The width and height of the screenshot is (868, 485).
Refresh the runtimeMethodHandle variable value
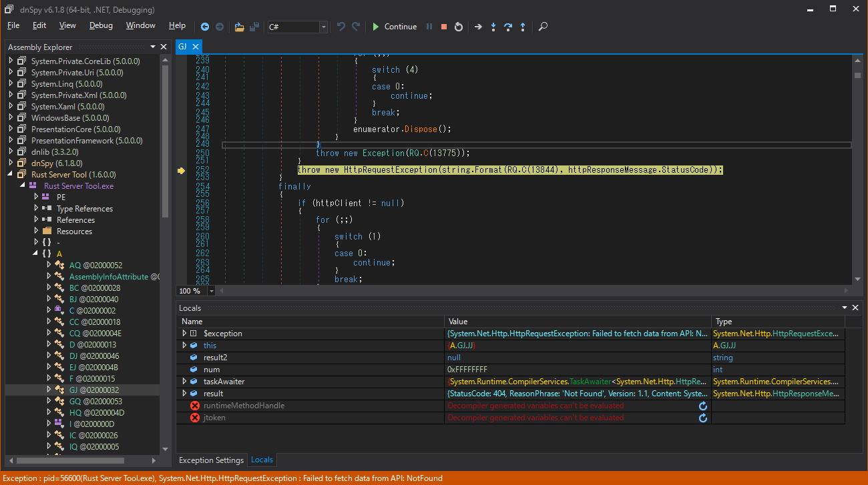(x=703, y=406)
